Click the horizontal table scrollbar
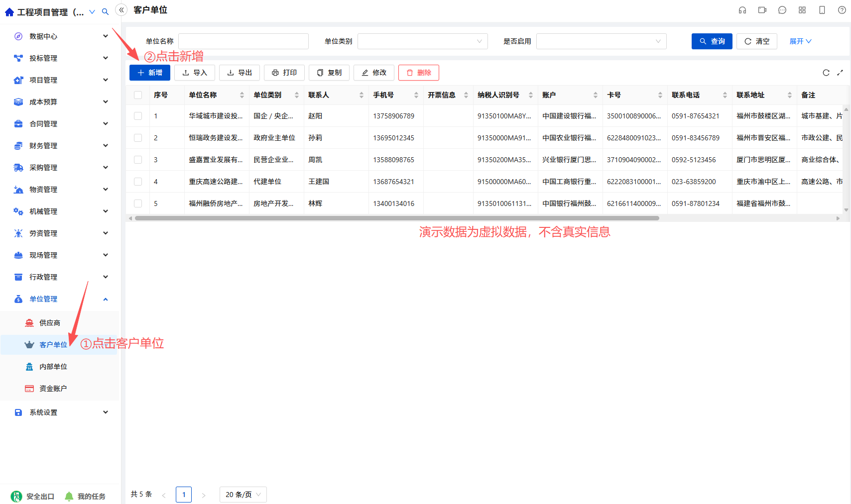851x504 pixels. coord(397,218)
